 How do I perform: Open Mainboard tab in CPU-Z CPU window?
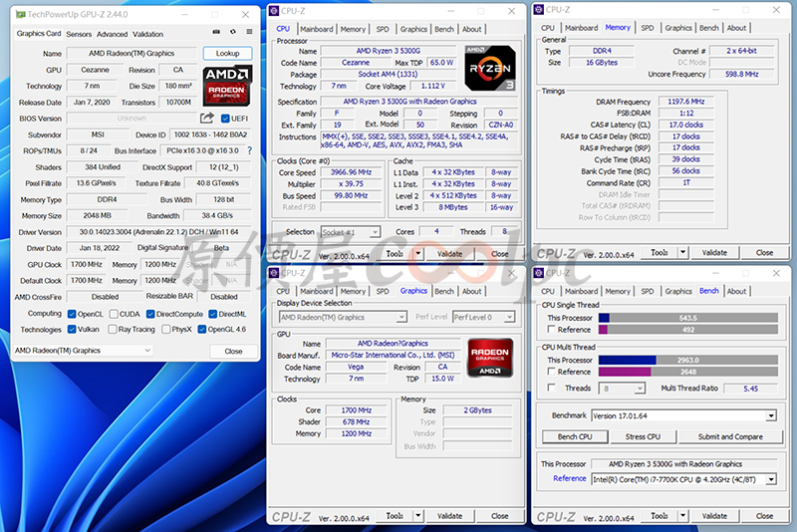pyautogui.click(x=316, y=29)
